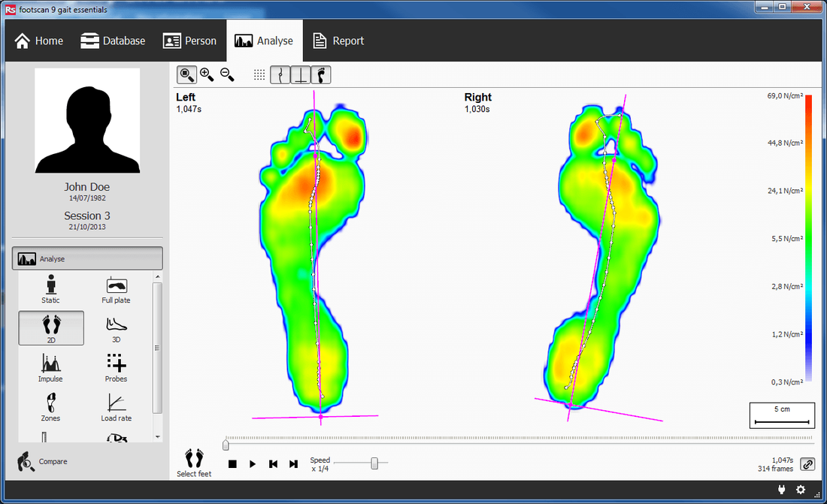Click the 314 frames readout
Viewport: 827px width, 504px height.
point(775,469)
